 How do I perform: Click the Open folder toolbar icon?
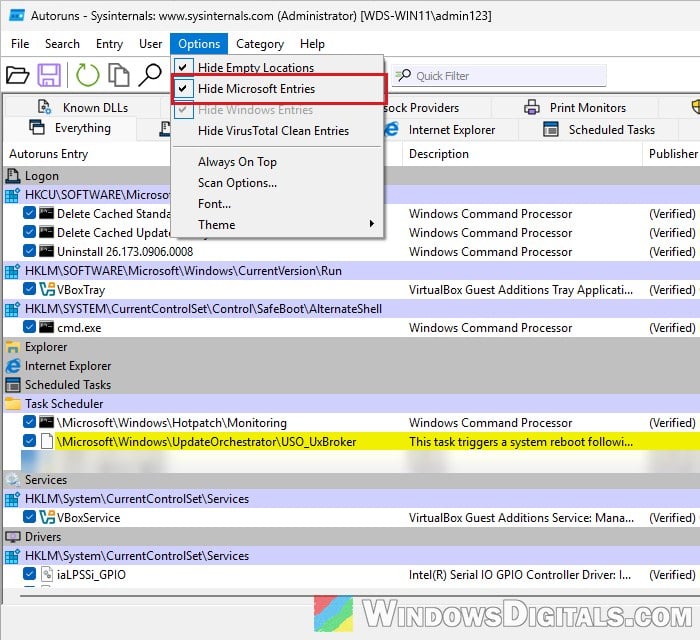(17, 75)
